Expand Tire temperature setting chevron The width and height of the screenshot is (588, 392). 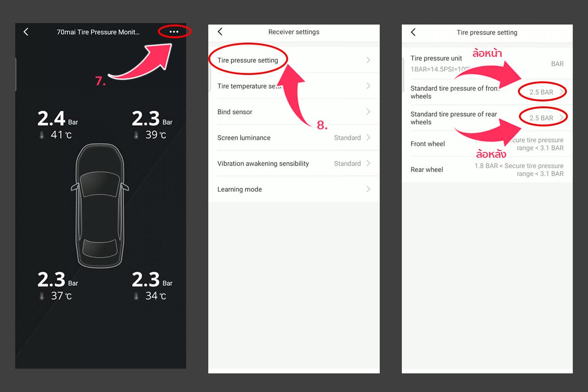(x=368, y=86)
